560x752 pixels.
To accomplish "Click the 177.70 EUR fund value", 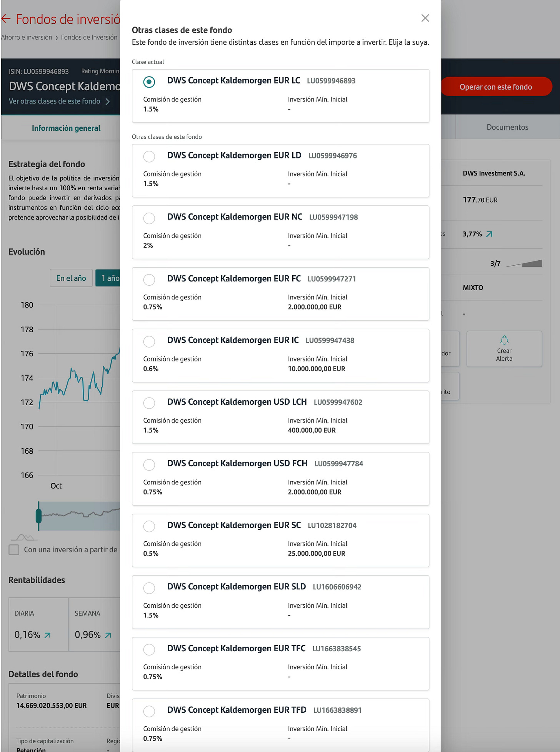I will pos(480,200).
